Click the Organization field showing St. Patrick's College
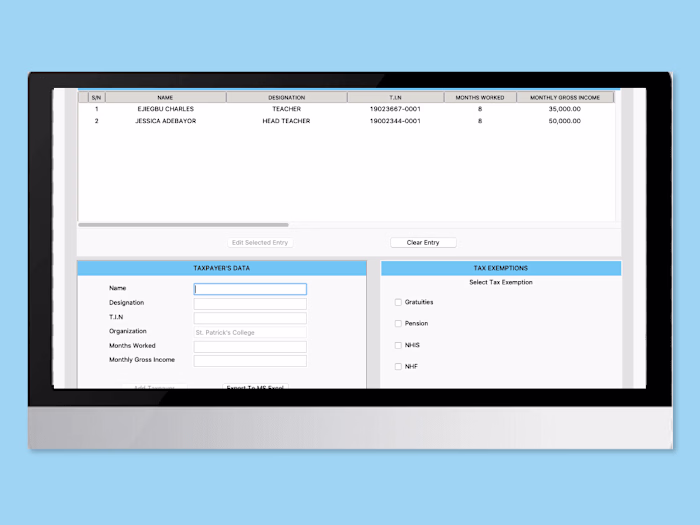The image size is (700, 525). 250,333
